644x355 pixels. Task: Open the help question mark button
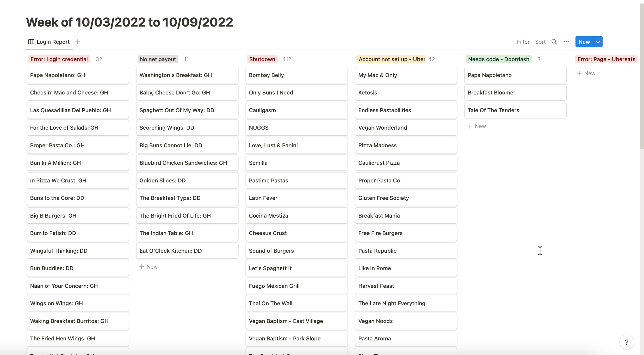click(x=627, y=342)
